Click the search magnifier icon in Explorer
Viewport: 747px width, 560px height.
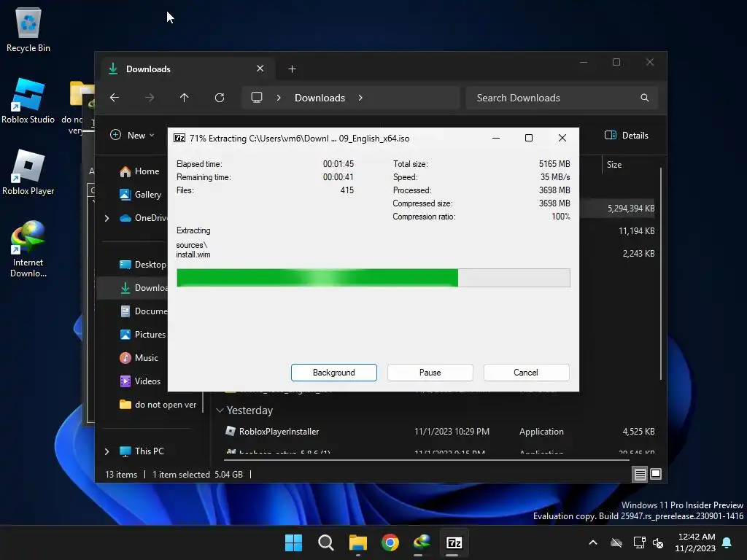pyautogui.click(x=645, y=98)
